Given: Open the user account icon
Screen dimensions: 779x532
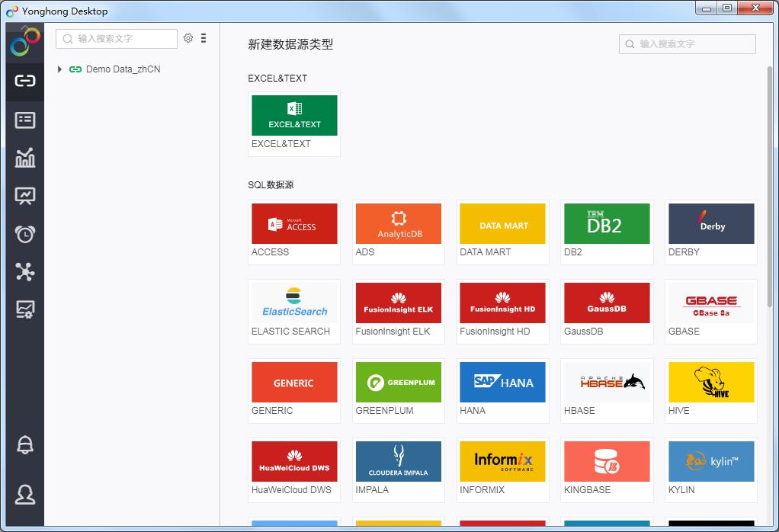Looking at the screenshot, I should point(25,494).
